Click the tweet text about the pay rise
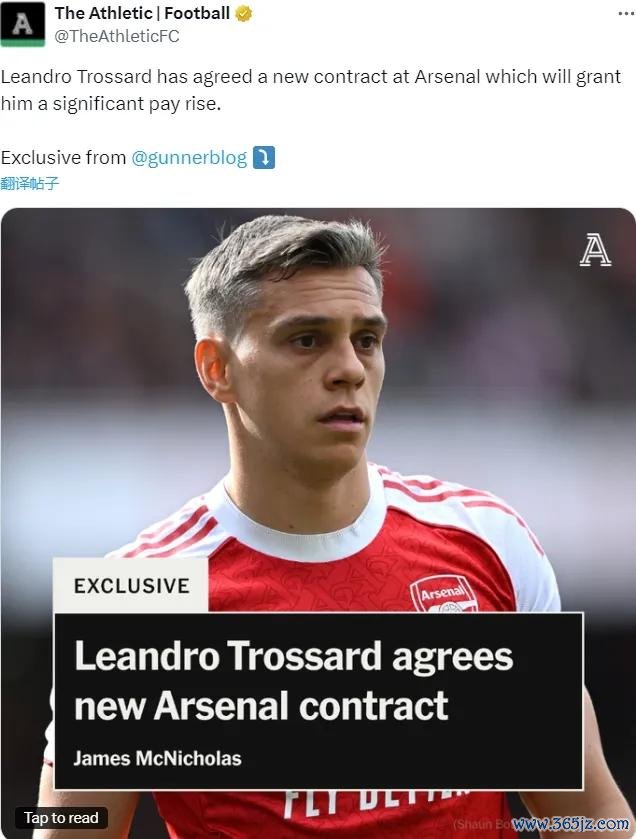Viewport: 636px width, 839px height. (x=312, y=88)
